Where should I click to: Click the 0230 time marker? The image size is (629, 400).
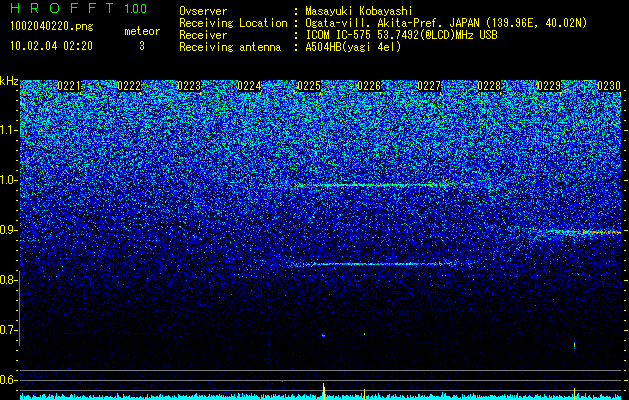tap(609, 86)
